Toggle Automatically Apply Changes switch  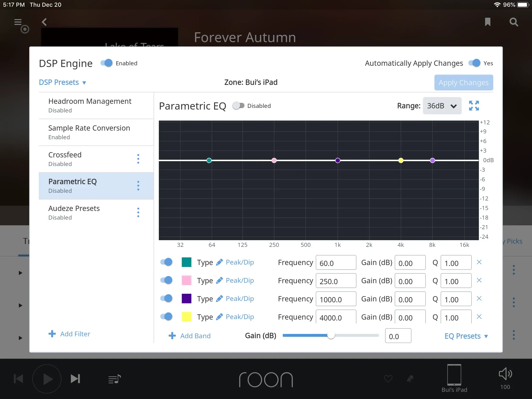click(474, 63)
